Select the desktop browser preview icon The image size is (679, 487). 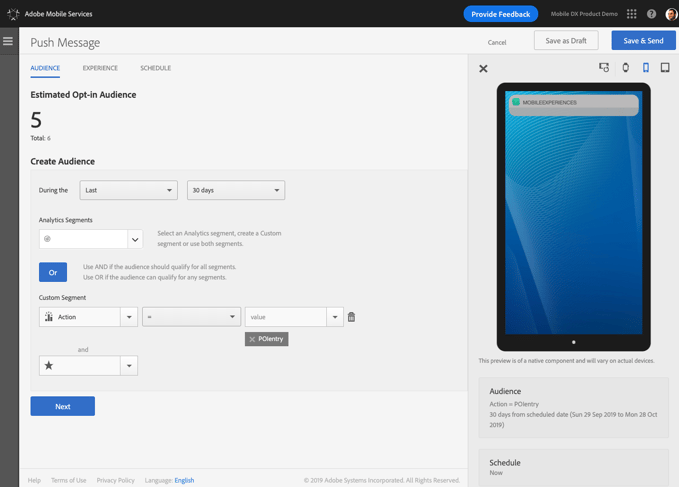click(x=604, y=68)
